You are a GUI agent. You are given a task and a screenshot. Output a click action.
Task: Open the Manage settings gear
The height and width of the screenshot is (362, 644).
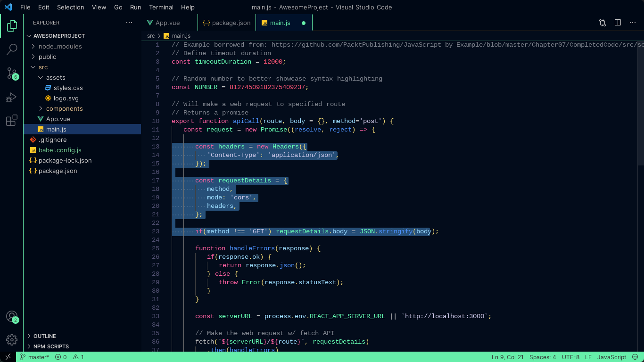point(11,339)
